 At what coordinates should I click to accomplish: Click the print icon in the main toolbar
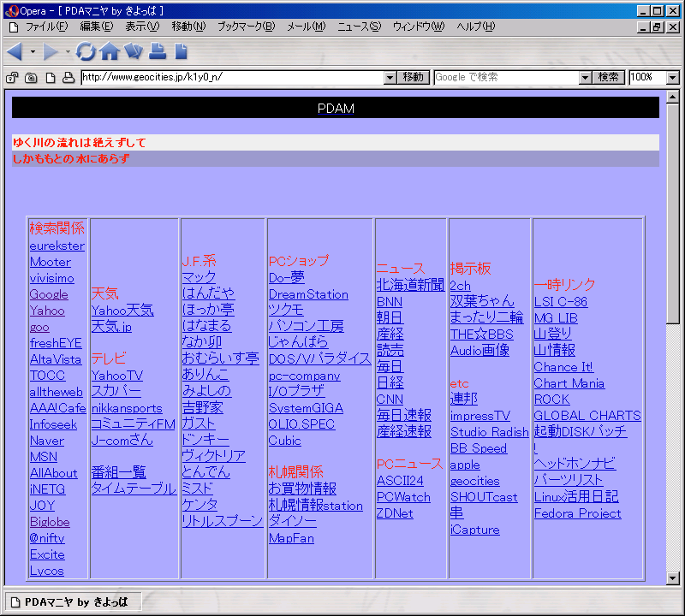158,51
